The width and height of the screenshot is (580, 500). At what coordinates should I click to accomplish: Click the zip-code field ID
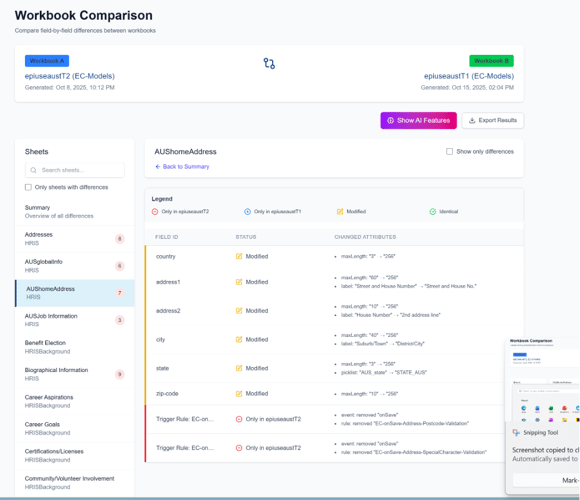pyautogui.click(x=167, y=393)
